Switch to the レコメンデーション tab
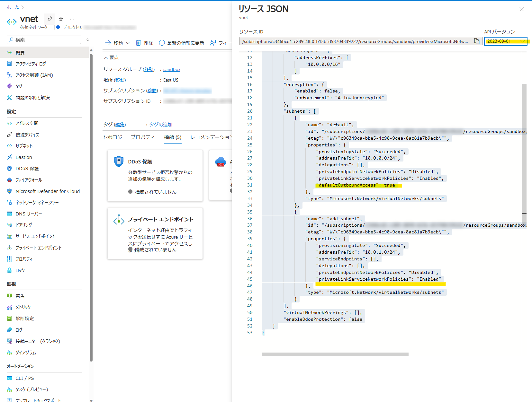Viewport: 532px width, 402px height. coord(211,137)
